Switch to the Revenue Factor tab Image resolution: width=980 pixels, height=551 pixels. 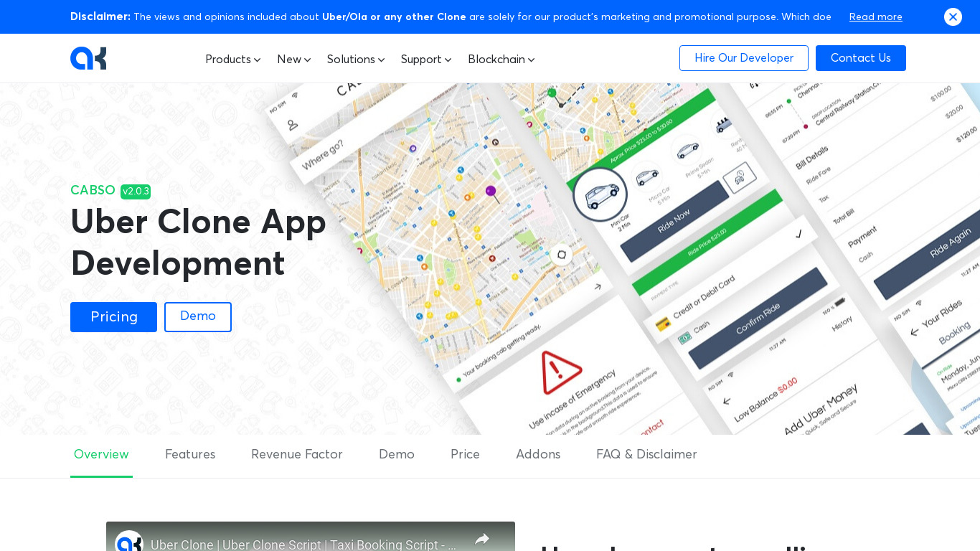(297, 455)
